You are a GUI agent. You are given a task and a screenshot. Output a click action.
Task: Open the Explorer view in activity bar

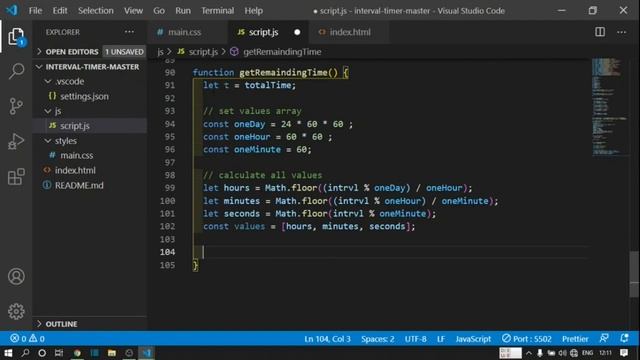click(x=16, y=37)
